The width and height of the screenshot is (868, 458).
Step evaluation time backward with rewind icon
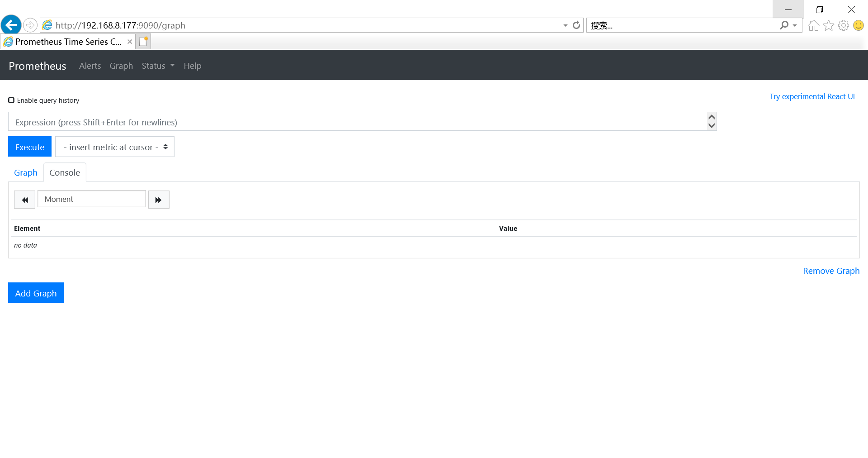24,200
